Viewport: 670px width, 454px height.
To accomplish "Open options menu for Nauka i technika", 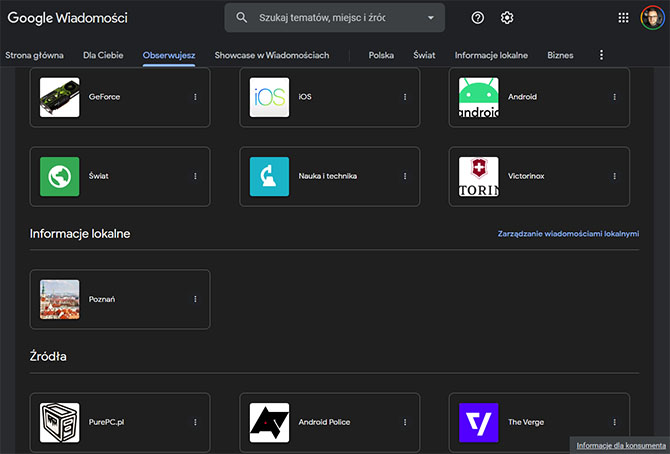I will click(x=405, y=176).
